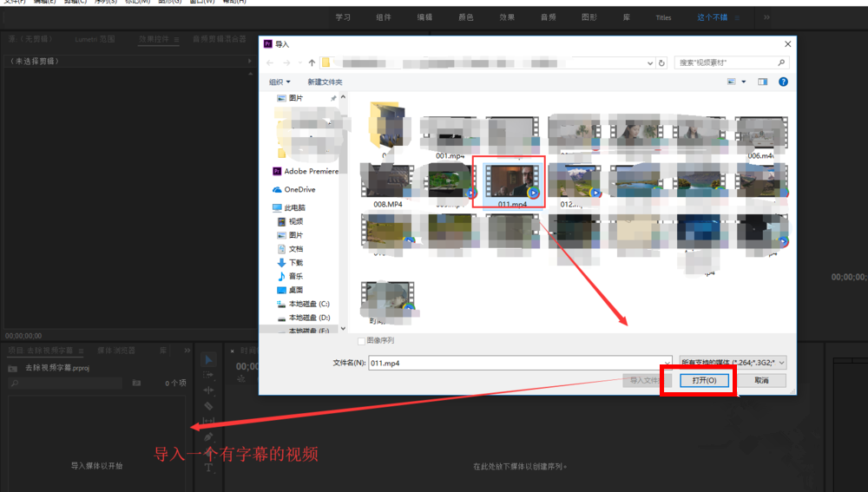Enable the 图像序列 checkbox
This screenshot has width=868, height=492.
coord(362,341)
